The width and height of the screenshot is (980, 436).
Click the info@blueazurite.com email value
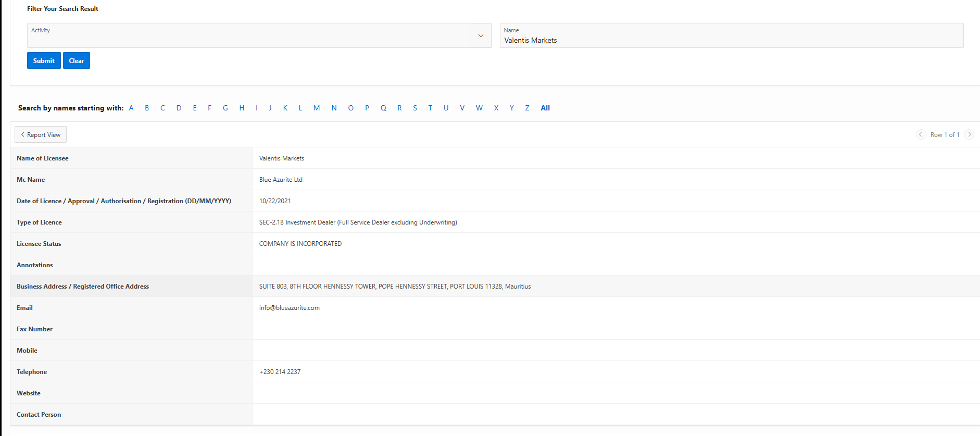[290, 308]
